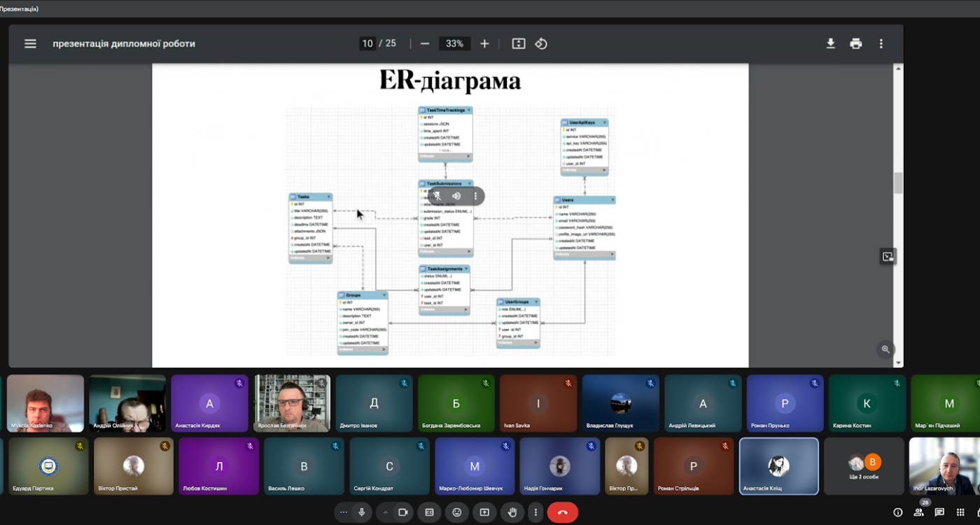Expand the video settings chevron
980x525 pixels.
(x=385, y=512)
